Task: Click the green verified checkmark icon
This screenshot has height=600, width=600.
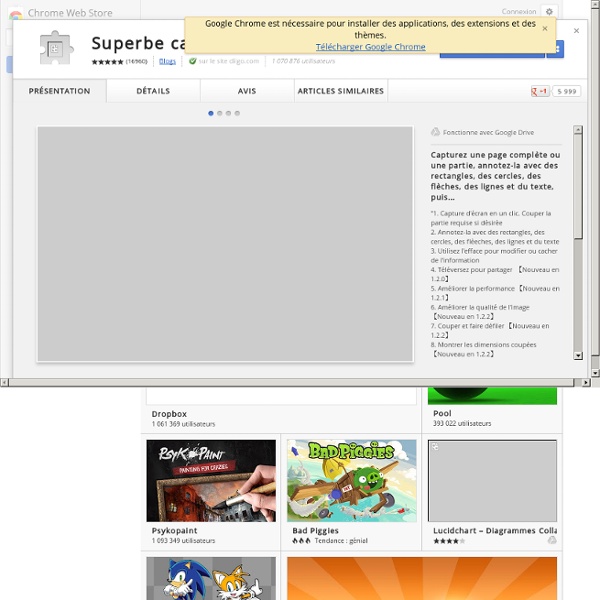Action: point(192,61)
